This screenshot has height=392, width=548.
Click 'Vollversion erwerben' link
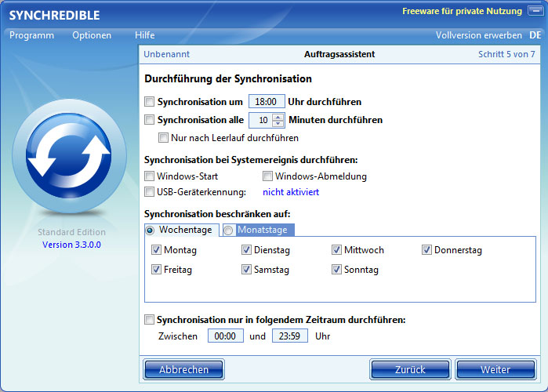coord(479,35)
